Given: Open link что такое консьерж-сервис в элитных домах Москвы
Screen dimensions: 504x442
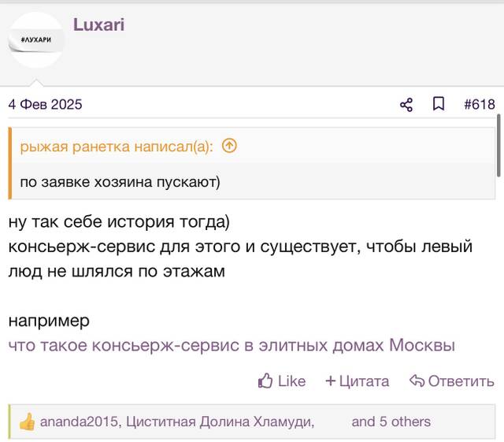Looking at the screenshot, I should coord(232,346).
